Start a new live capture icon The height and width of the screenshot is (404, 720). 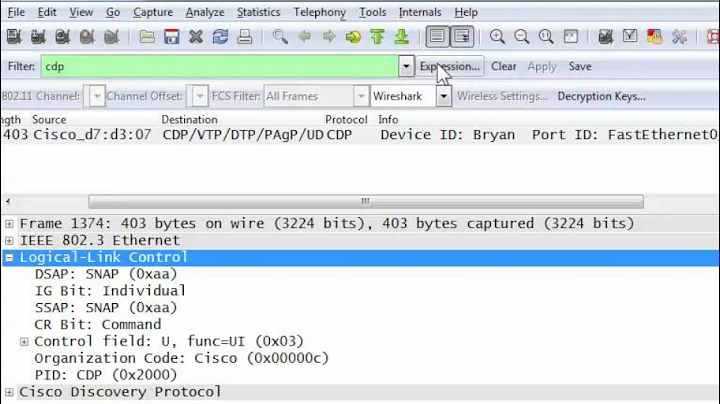tap(62, 36)
